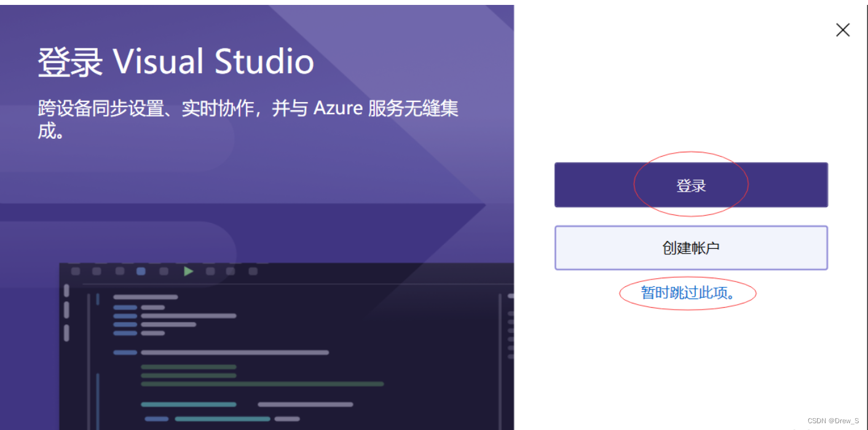Choose the 暂时跳过此项 skip link
Screen dimensions: 868x430
tap(688, 293)
